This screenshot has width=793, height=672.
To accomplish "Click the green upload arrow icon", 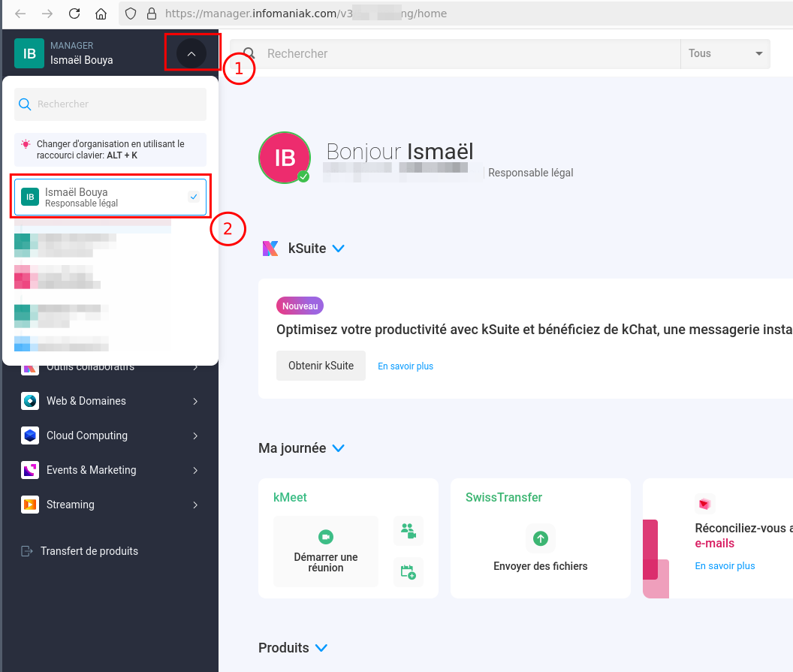I will coord(541,538).
